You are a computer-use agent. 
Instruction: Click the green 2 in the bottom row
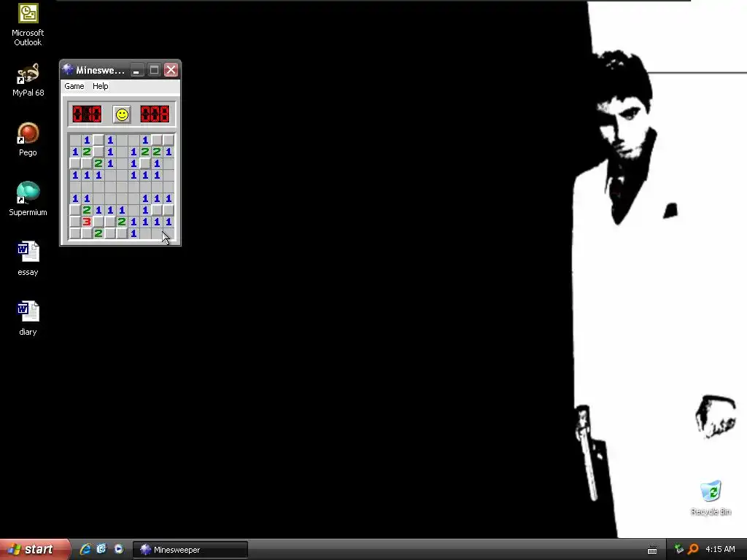tap(98, 233)
